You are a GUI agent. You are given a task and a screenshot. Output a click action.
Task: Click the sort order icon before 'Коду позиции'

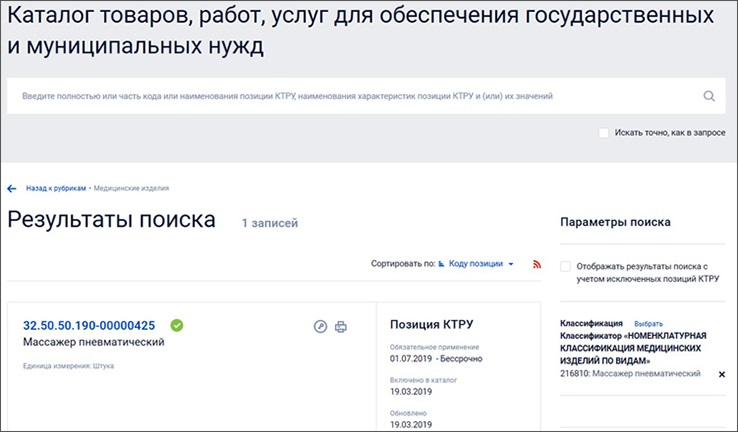tap(442, 264)
